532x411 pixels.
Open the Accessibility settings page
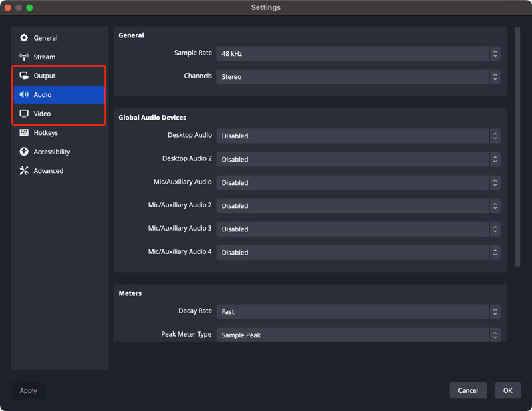(x=59, y=152)
